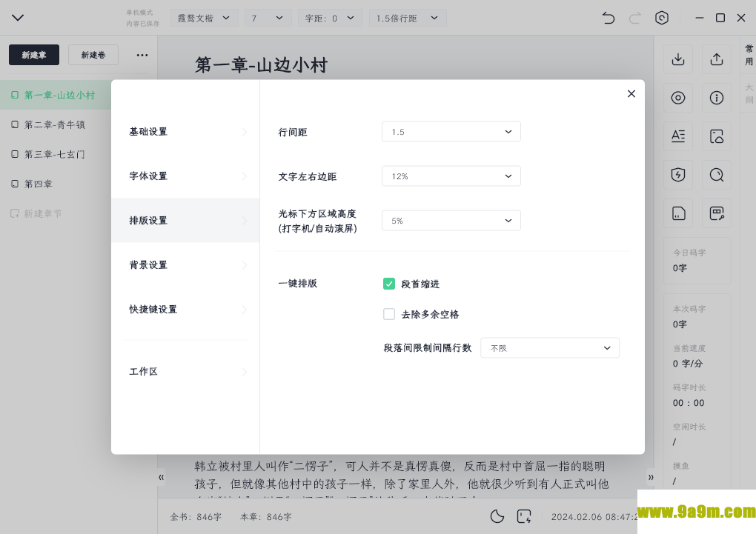Uncheck the 段首缩进 checkbox
The width and height of the screenshot is (756, 534).
(x=389, y=284)
